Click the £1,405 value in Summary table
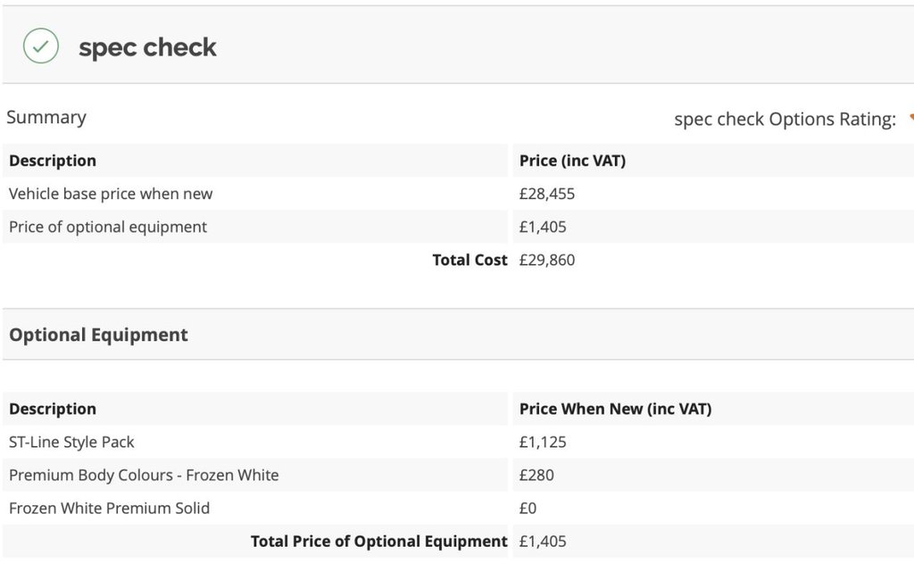The width and height of the screenshot is (914, 588). (x=543, y=227)
